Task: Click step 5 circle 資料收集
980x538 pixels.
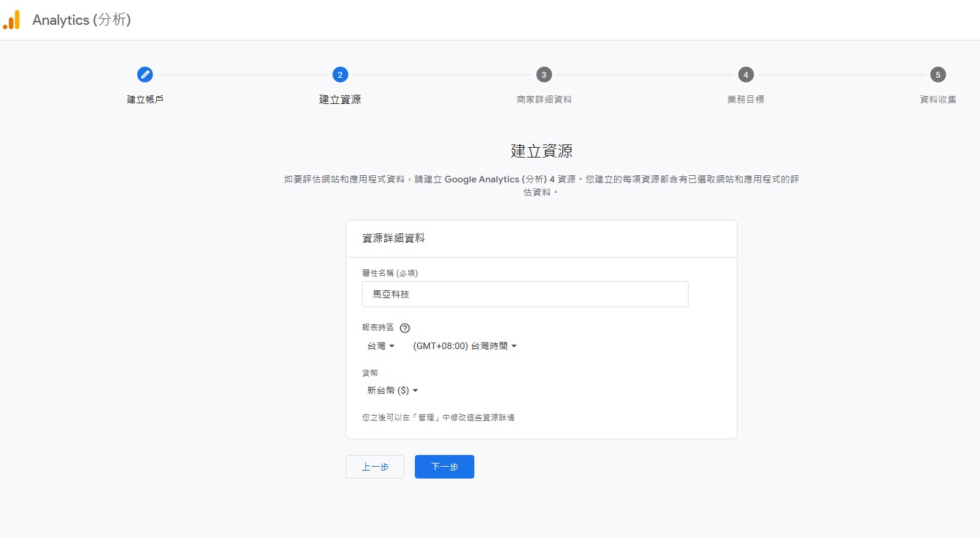Action: click(x=938, y=75)
